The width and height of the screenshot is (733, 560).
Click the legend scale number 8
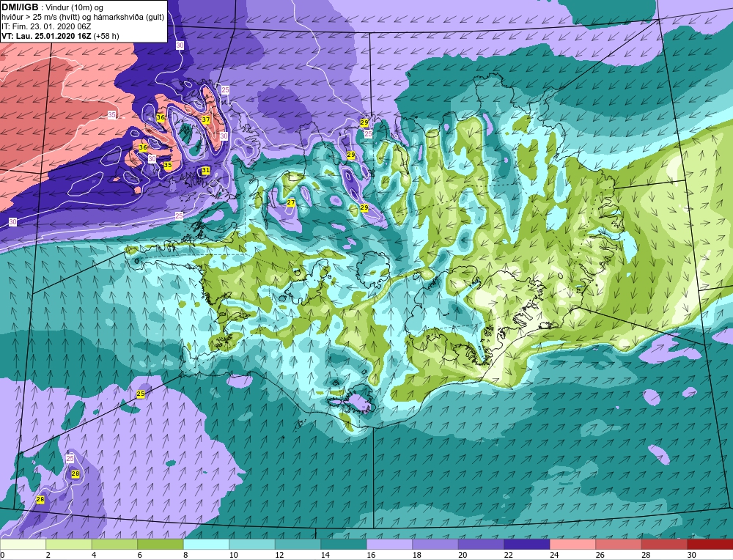point(185,555)
